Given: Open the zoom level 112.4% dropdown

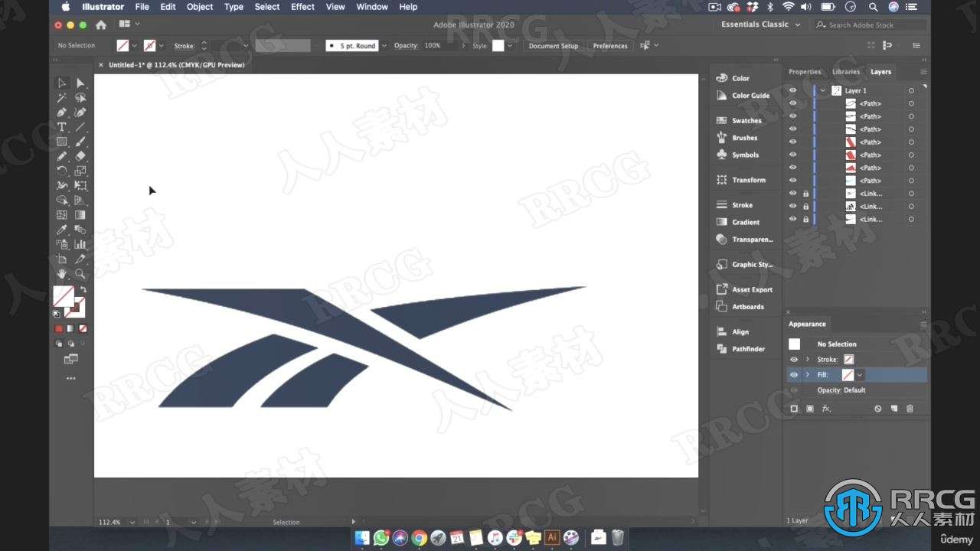Looking at the screenshot, I should click(x=132, y=522).
